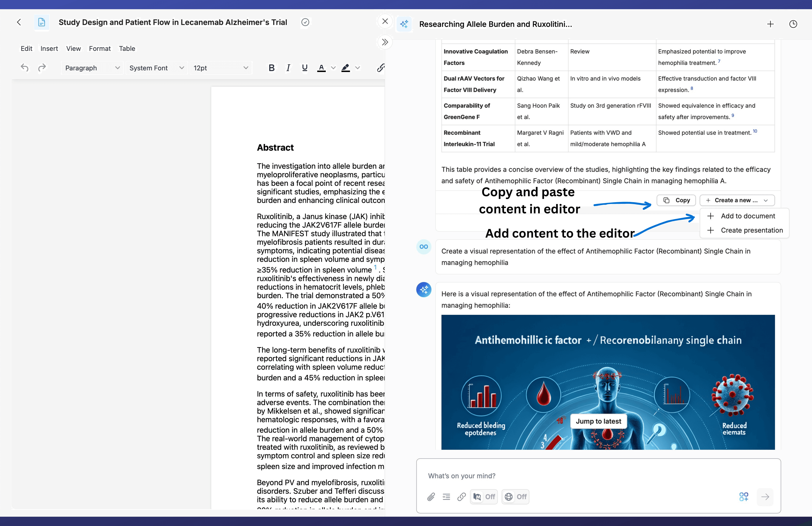
Task: Open the Insert menu
Action: coord(49,48)
